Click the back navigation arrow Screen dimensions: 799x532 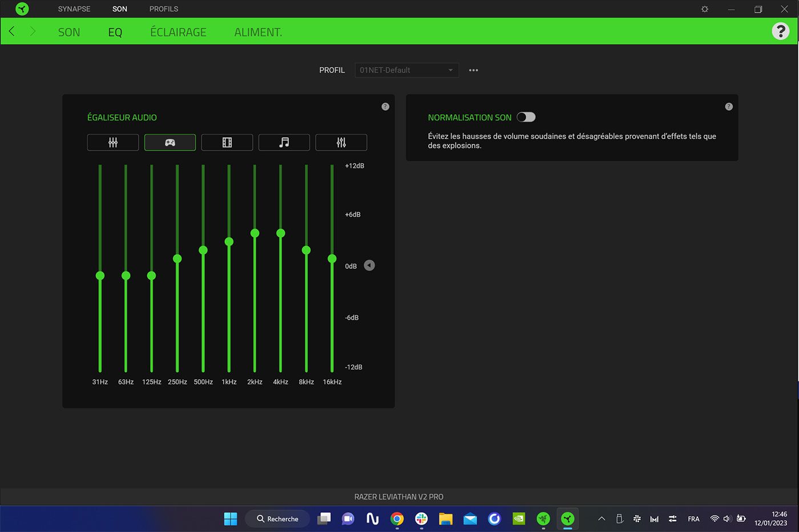click(12, 31)
